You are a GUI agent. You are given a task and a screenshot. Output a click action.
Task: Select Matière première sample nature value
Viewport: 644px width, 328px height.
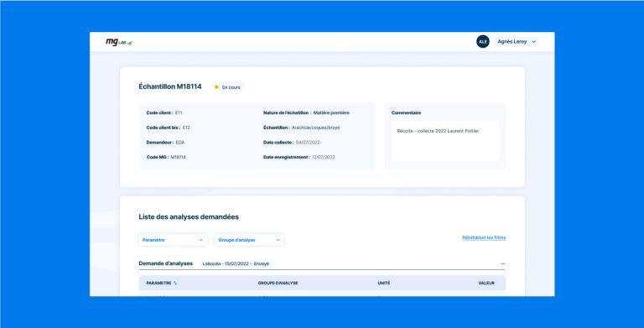pyautogui.click(x=331, y=112)
